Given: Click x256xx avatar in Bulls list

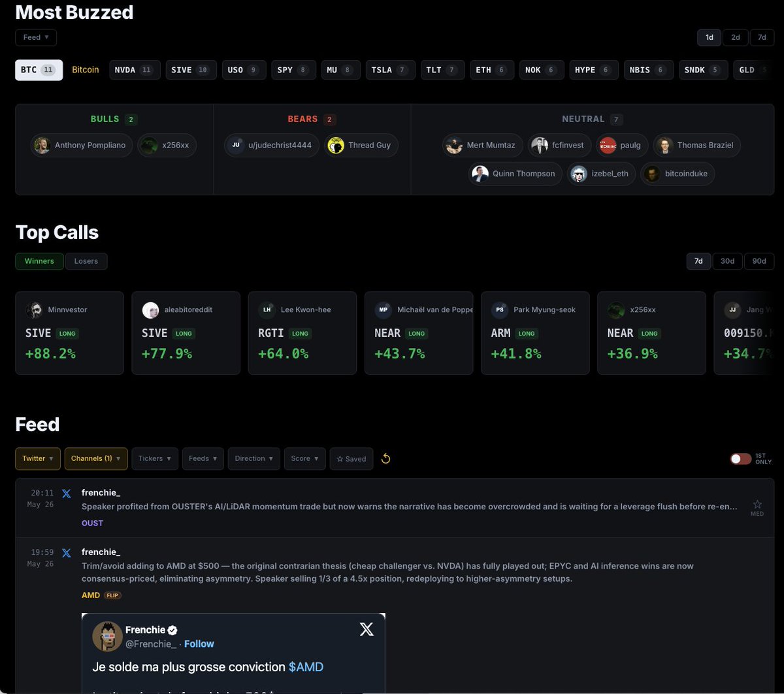Looking at the screenshot, I should 149,145.
